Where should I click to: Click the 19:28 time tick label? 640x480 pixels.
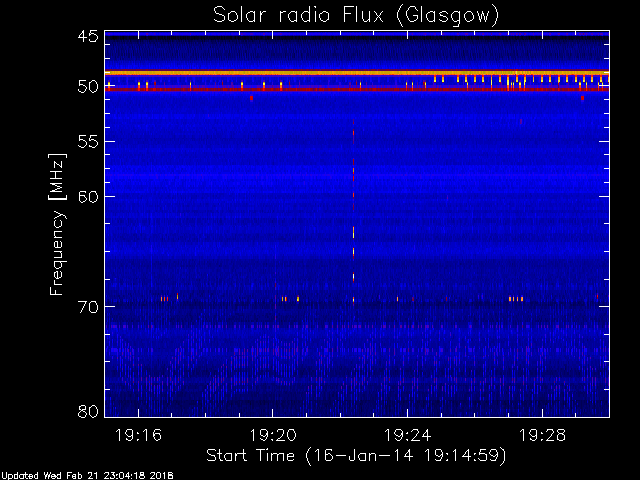coord(542,435)
